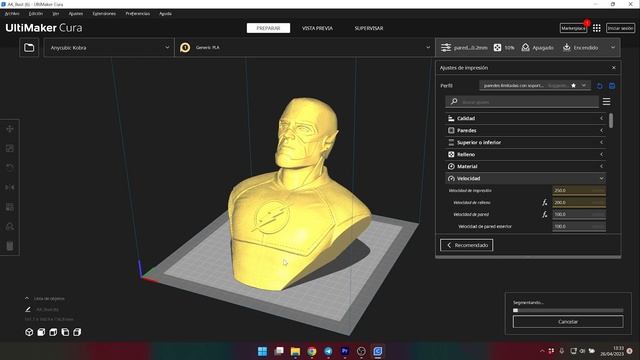Open the Edición menu
The image size is (640, 360).
(x=36, y=13)
